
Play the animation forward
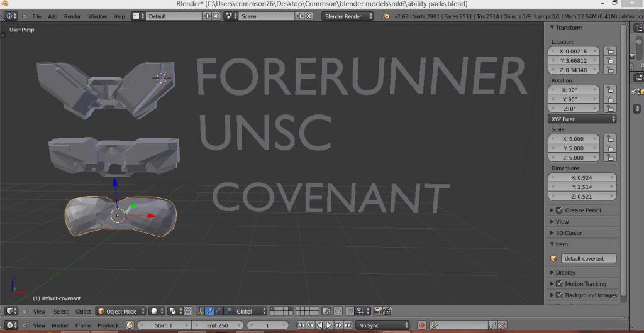click(329, 325)
